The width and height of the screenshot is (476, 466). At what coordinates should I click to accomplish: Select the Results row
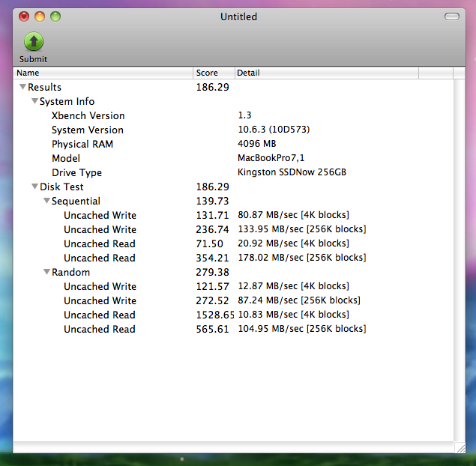point(233,87)
